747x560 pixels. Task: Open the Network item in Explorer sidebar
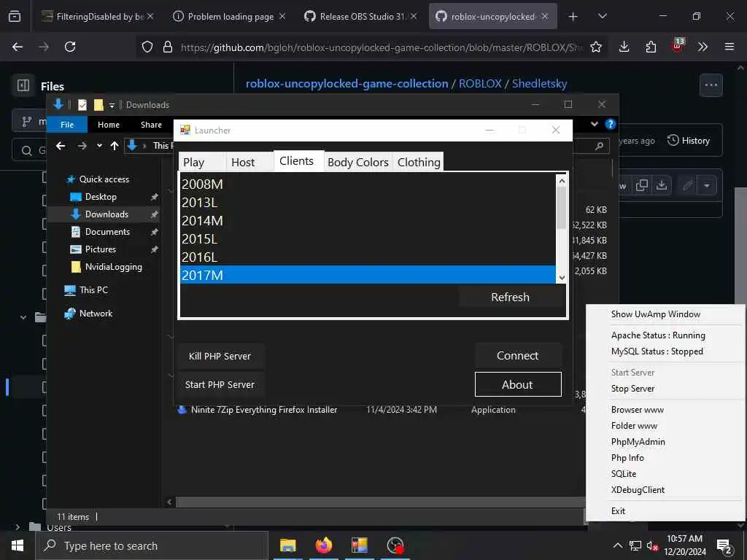[x=96, y=314]
